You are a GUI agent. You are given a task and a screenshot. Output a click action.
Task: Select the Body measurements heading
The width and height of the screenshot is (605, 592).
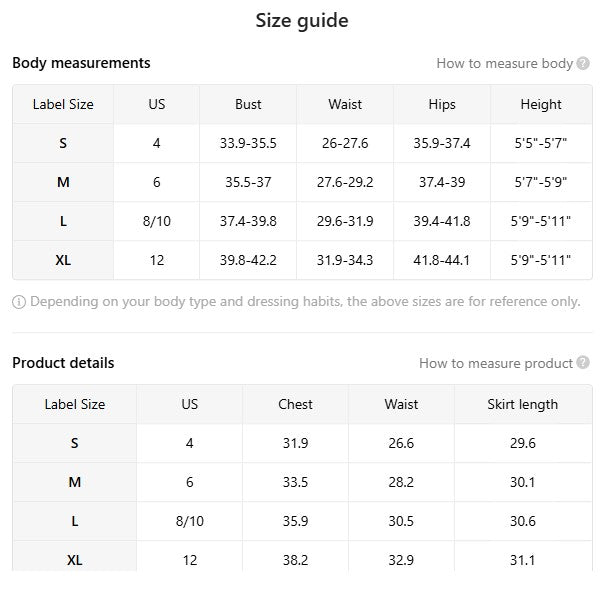coord(81,63)
